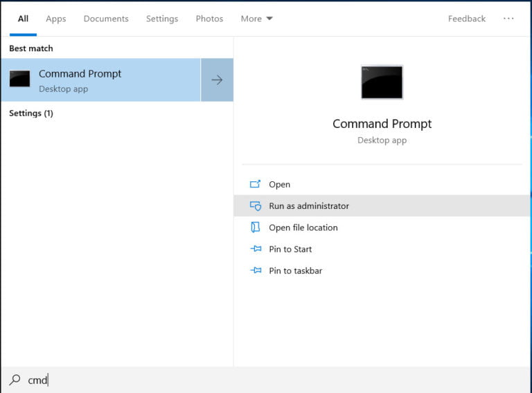This screenshot has width=532, height=393.
Task: Open the three-dot options menu
Action: 508,19
